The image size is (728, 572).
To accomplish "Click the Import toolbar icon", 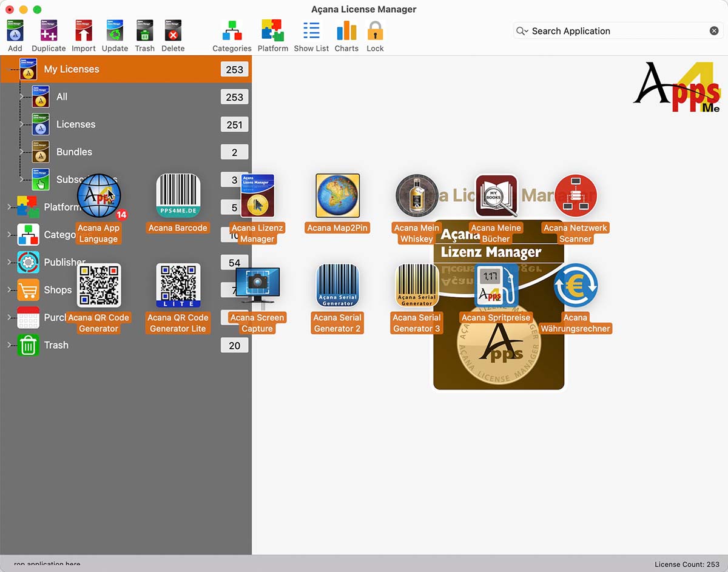I will tap(84, 30).
